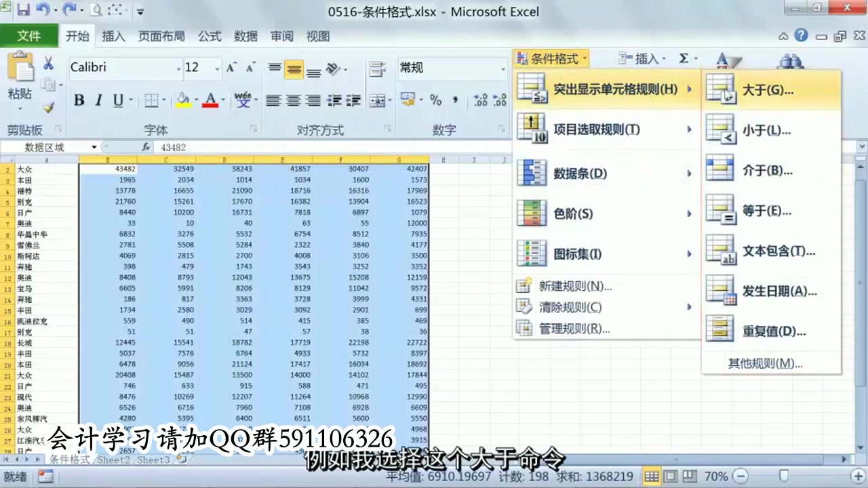Open 其他规则(M)... option
Image resolution: width=868 pixels, height=488 pixels.
coord(772,363)
